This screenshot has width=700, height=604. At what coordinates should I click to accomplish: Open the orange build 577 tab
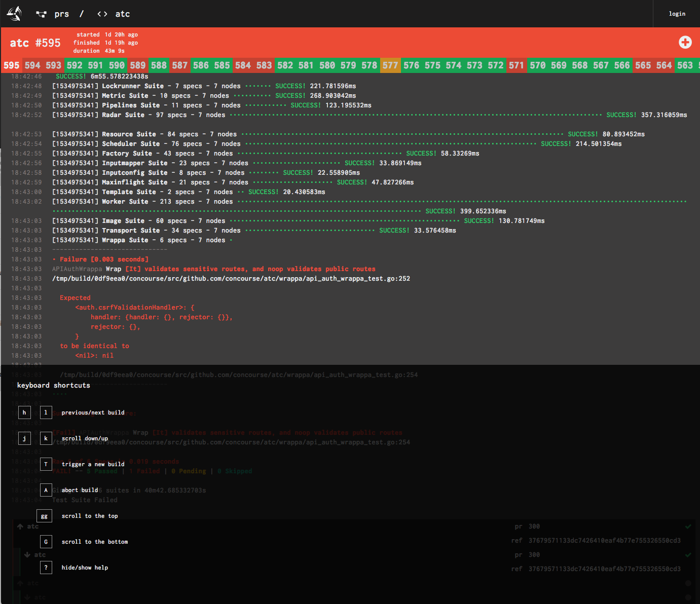coord(390,65)
